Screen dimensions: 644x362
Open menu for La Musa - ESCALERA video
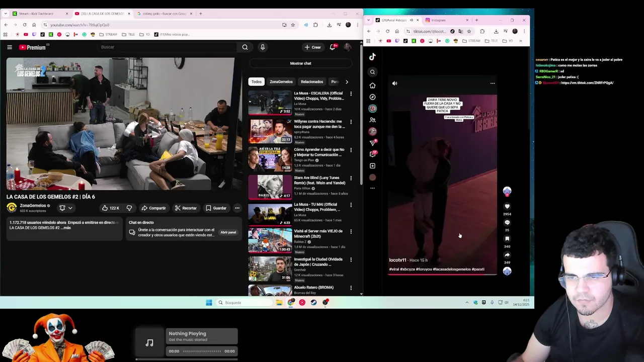click(351, 94)
